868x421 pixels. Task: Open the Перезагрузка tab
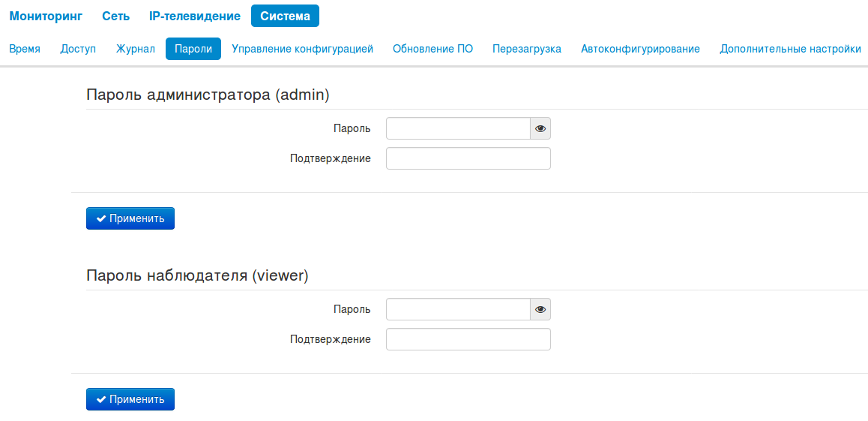coord(527,49)
